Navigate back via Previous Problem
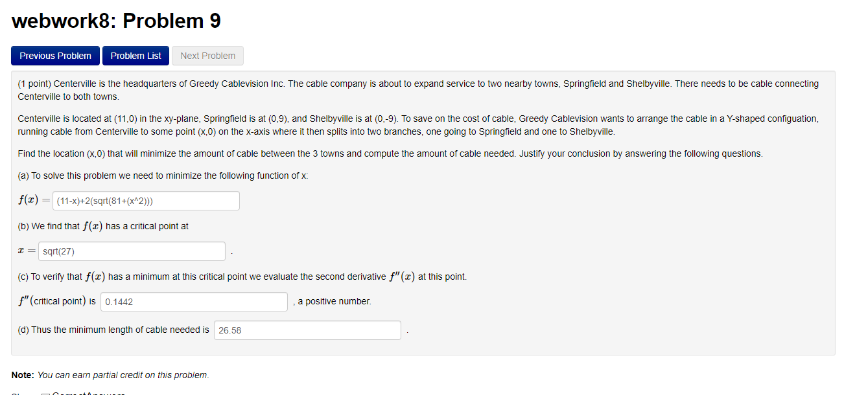The width and height of the screenshot is (868, 395). pos(55,56)
